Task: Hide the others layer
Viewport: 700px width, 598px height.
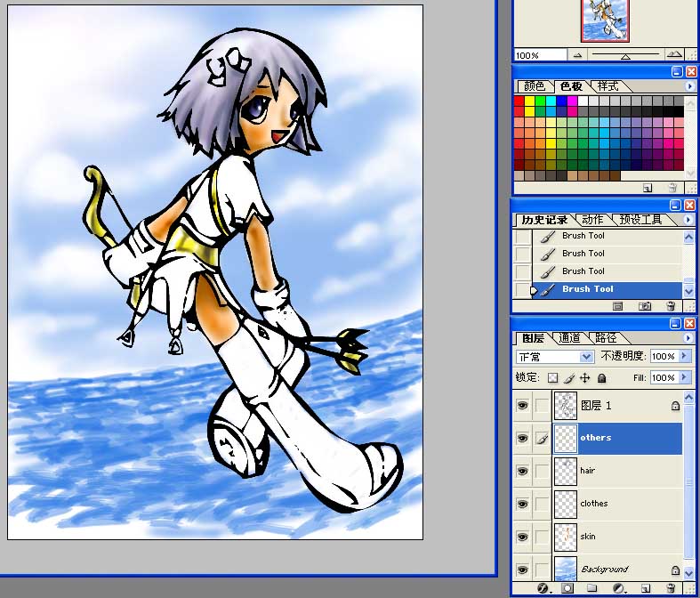Action: (x=522, y=439)
